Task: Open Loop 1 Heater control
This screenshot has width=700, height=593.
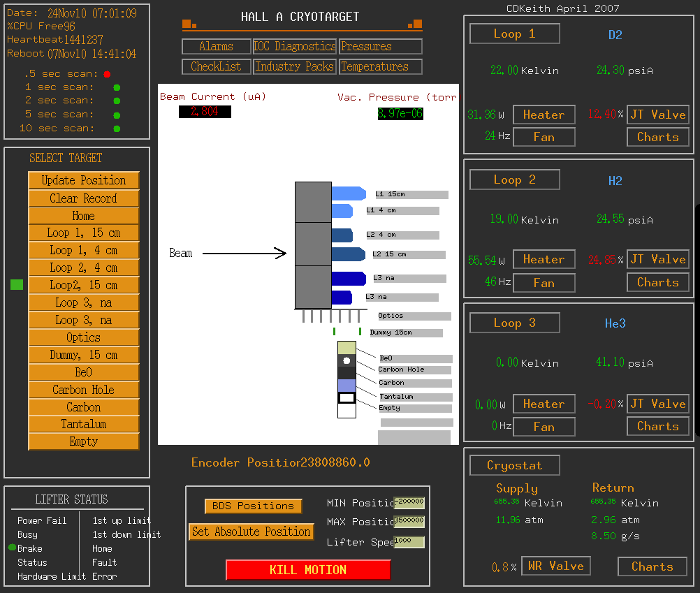Action: (544, 115)
